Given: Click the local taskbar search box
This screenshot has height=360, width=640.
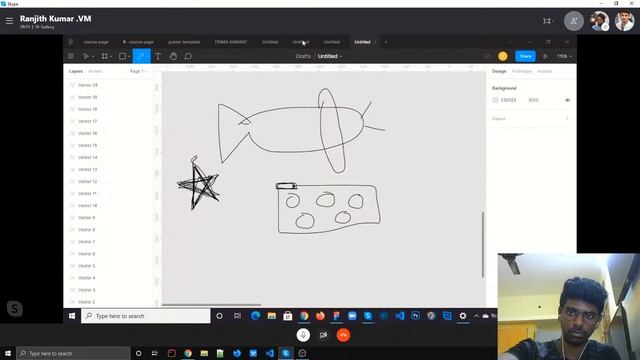Looking at the screenshot, I should click(73, 353).
